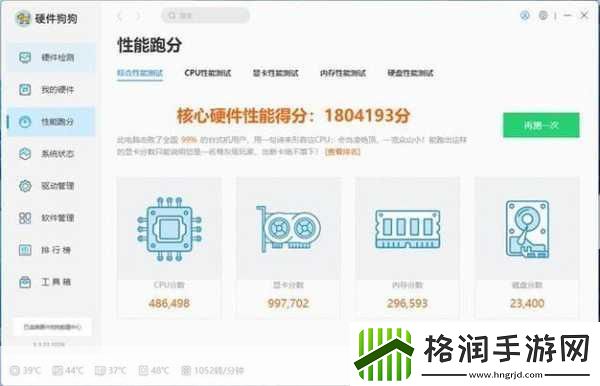Open 工具箱 in the sidebar
The image size is (600, 386).
pyautogui.click(x=51, y=282)
